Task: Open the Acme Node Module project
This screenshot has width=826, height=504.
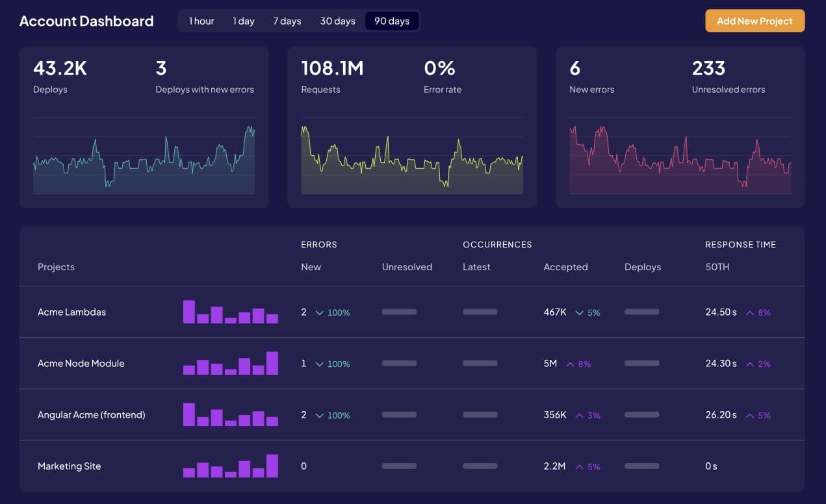Action: click(x=81, y=363)
